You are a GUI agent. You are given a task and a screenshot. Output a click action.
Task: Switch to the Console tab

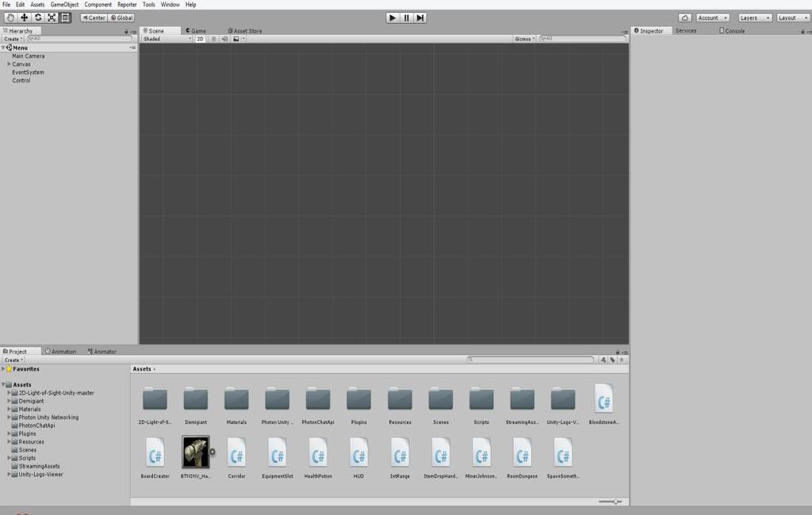pos(732,31)
